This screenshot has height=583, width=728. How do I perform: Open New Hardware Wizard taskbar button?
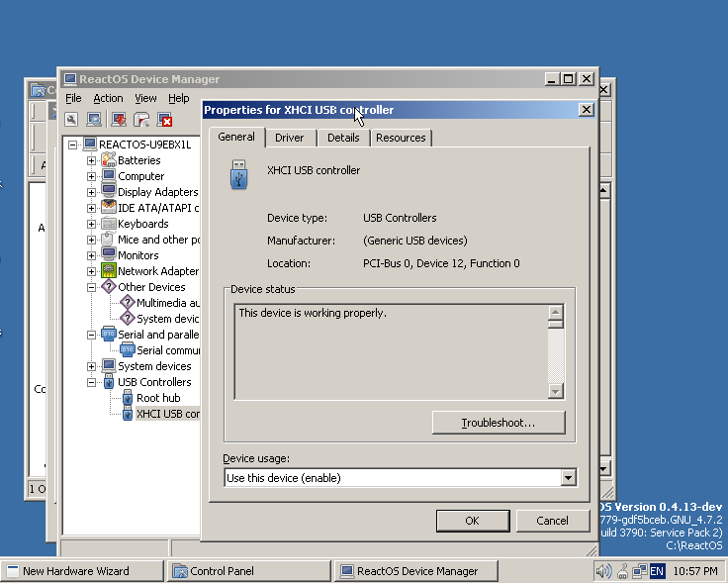coord(82,571)
